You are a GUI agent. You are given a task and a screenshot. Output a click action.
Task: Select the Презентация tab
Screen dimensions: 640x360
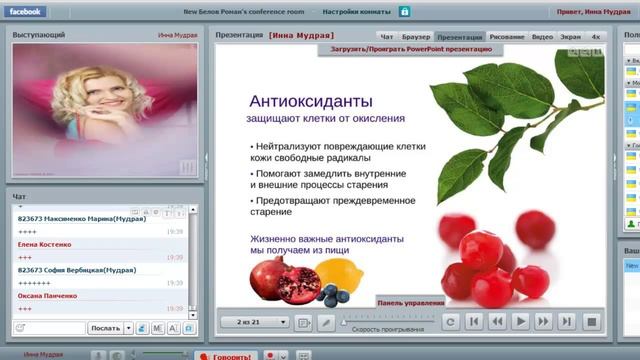click(460, 37)
